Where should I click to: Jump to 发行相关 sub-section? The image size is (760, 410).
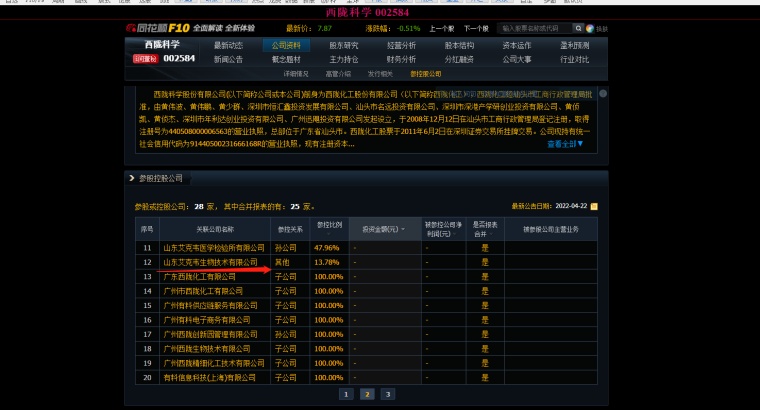[x=380, y=74]
